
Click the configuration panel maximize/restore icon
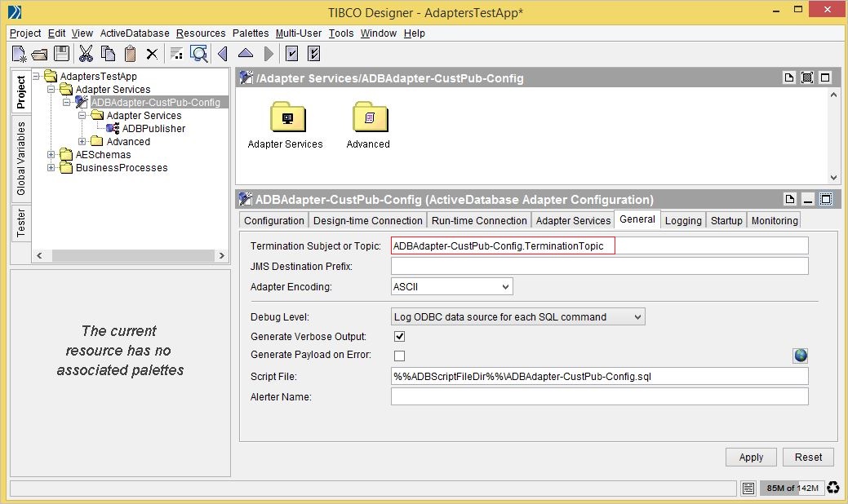coord(826,199)
